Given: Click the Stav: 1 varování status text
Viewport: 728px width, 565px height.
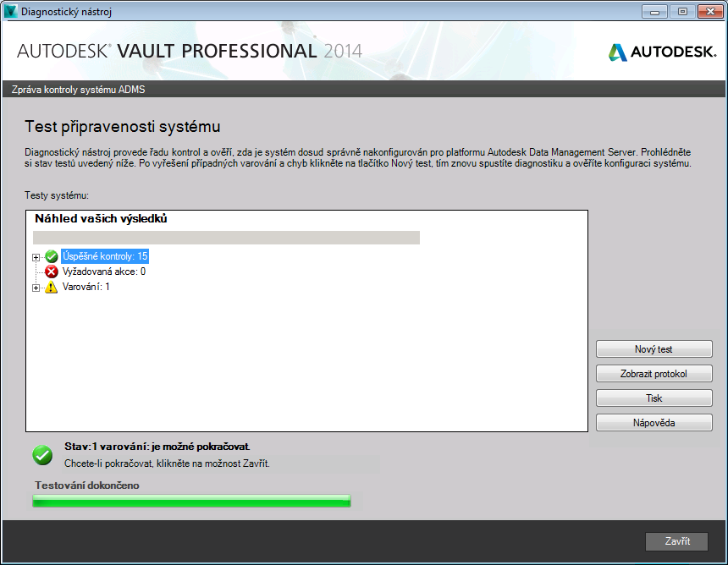Looking at the screenshot, I should click(x=157, y=447).
